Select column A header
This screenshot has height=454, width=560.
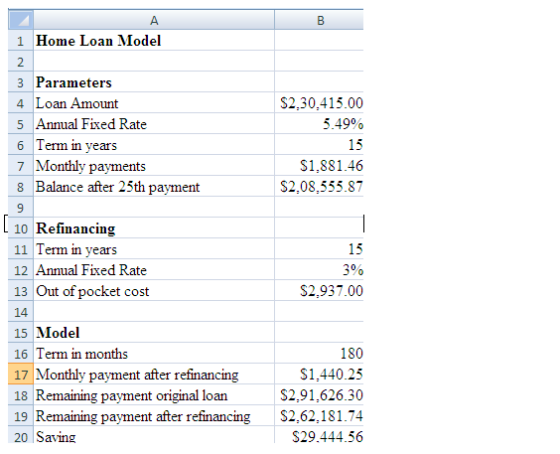[154, 20]
